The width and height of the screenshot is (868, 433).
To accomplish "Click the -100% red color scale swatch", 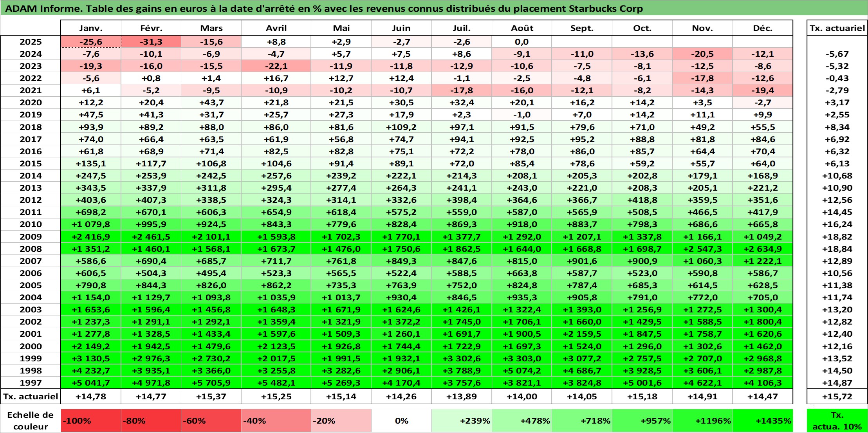I will (x=91, y=420).
